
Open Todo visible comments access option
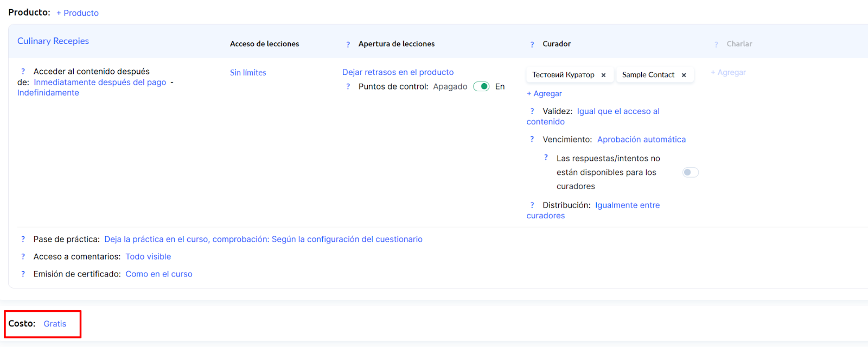[x=148, y=257]
